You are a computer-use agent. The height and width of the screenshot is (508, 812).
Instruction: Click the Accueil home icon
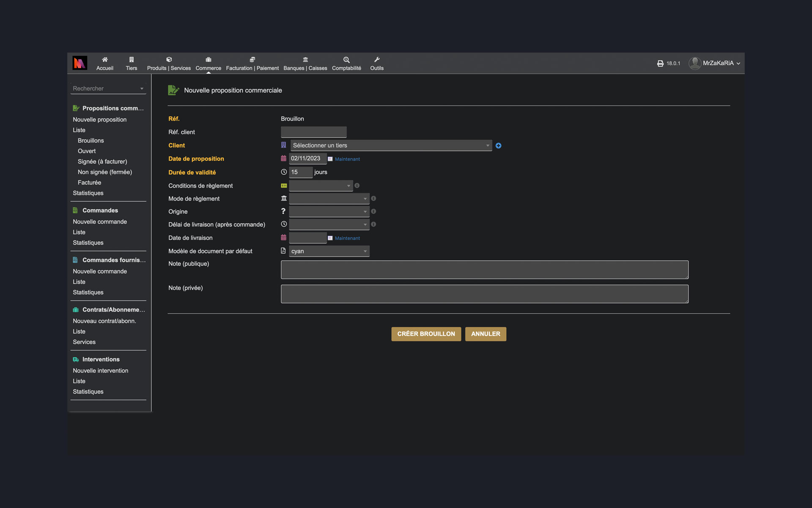pos(104,60)
